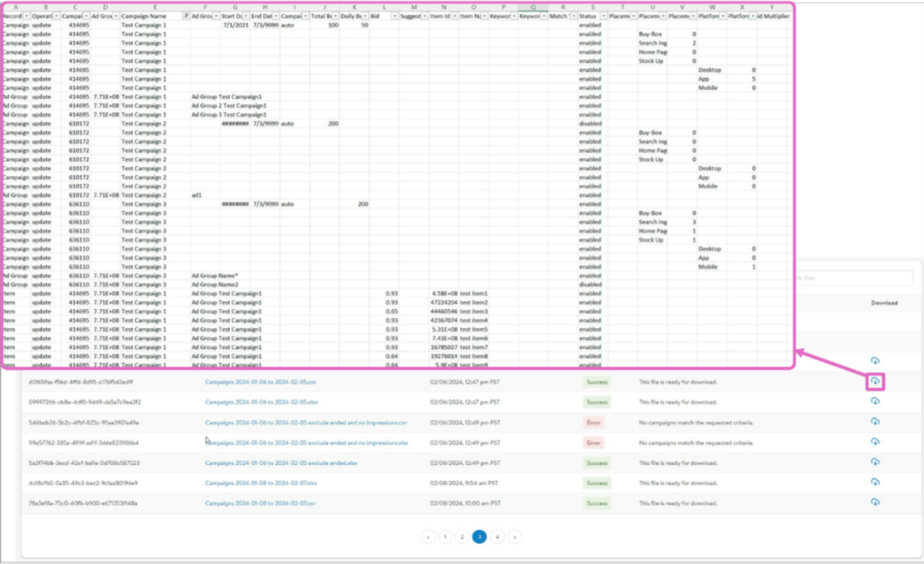The image size is (924, 564).
Task: Click download icon for 4cf8cfb0 row
Action: coord(875,482)
